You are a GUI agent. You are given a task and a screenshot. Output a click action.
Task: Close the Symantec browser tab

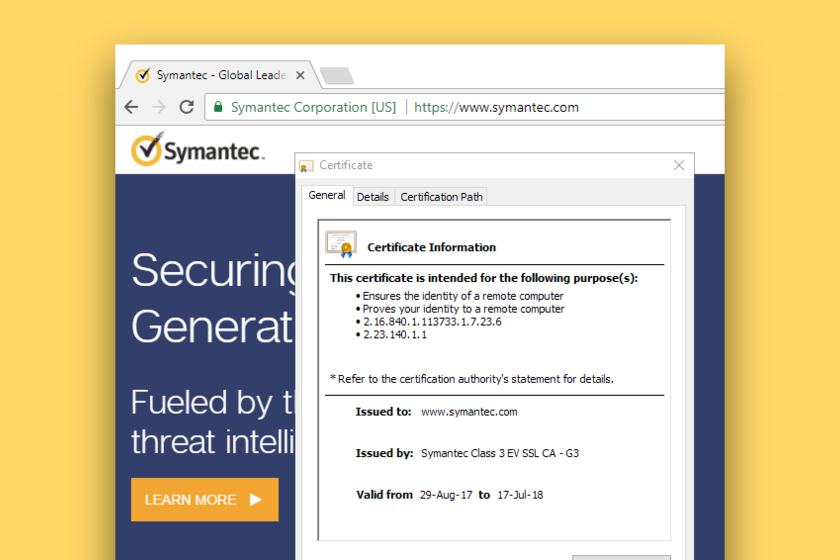[x=300, y=75]
